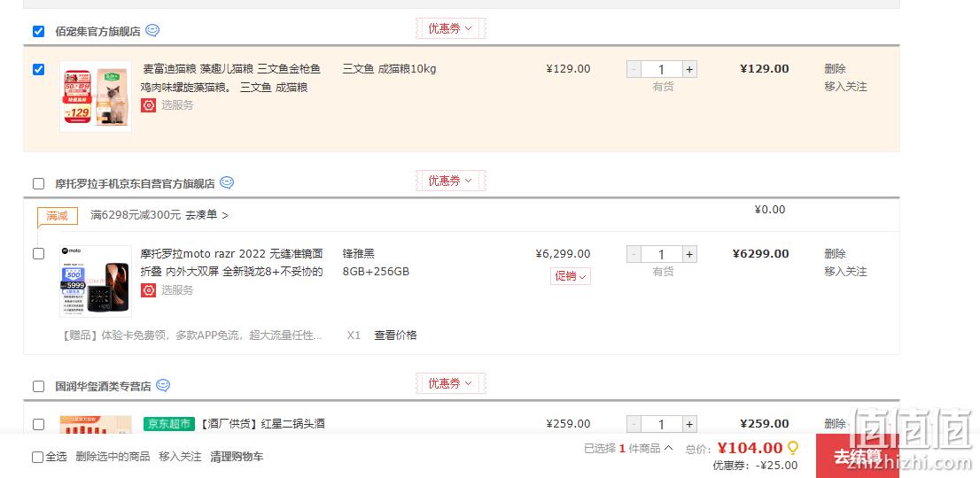Delete the moto razr 2022 item
980x478 pixels.
[x=835, y=253]
